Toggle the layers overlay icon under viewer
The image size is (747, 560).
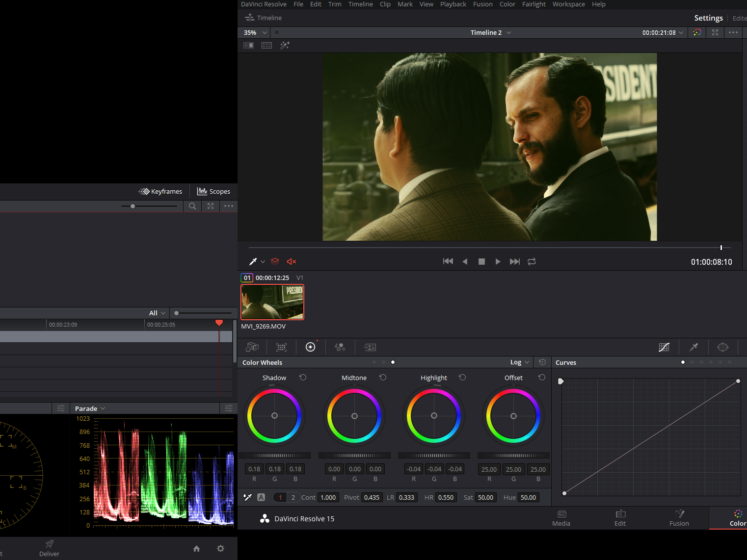pyautogui.click(x=275, y=261)
